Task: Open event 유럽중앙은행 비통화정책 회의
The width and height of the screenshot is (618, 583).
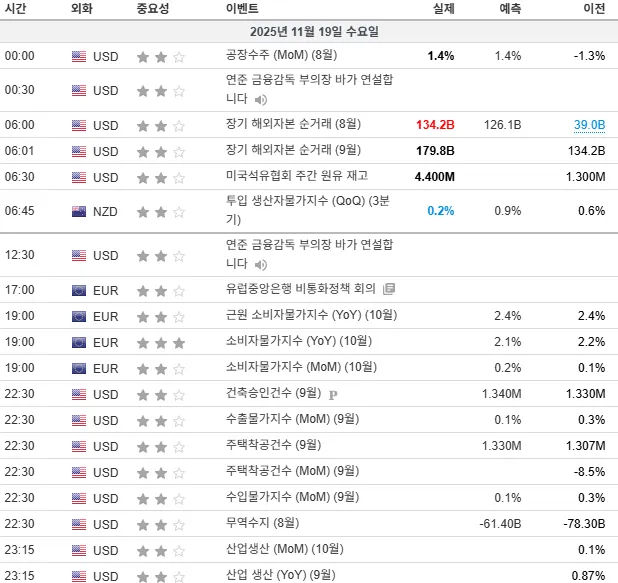Action: tap(301, 289)
